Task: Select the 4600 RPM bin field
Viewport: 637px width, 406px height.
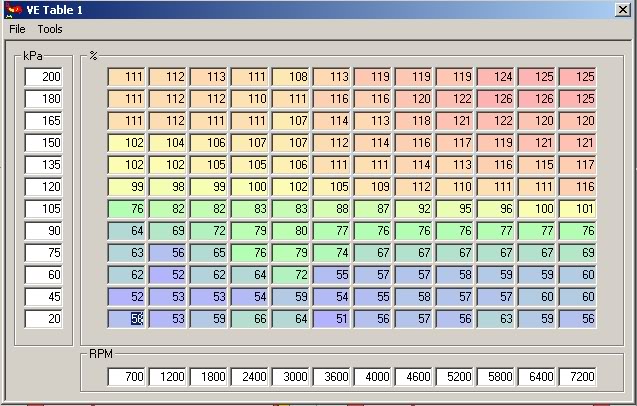Action: [414, 376]
